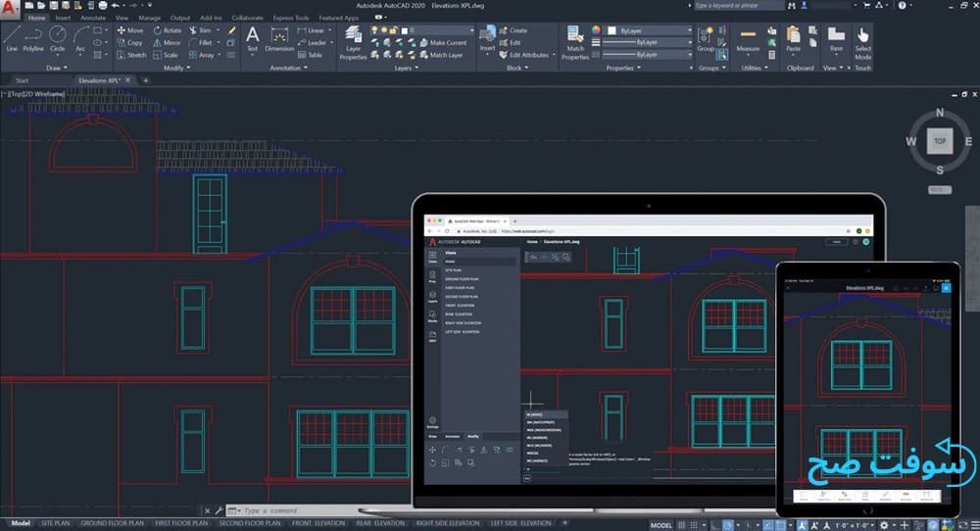Click the Scale tool

[x=166, y=55]
